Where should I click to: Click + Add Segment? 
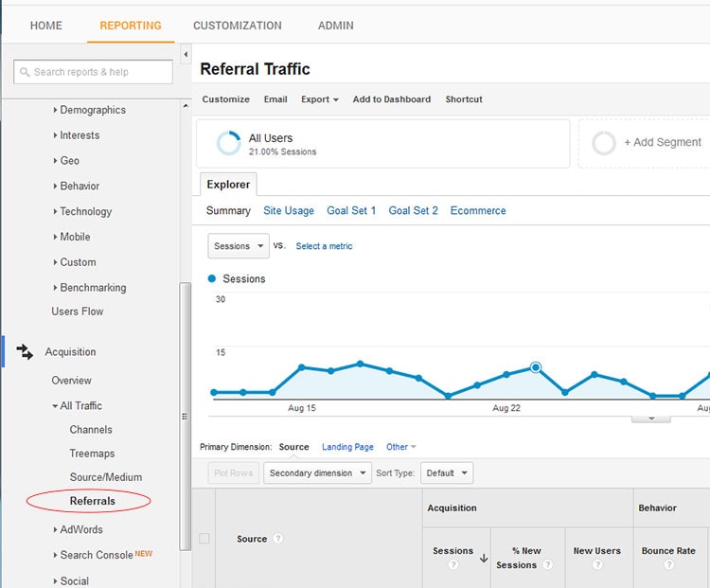click(x=663, y=142)
